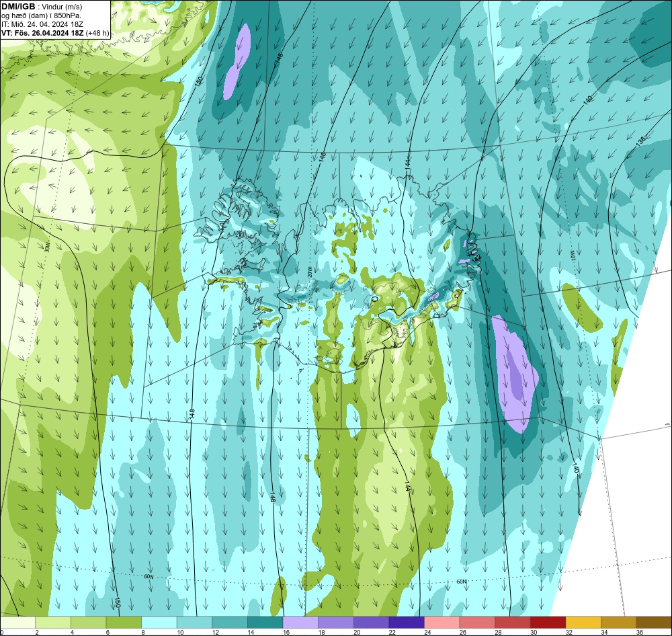Screen dimensions: 672x636
Task: Click the dark indigo 22–24 m/s legend swatch
Action: click(407, 623)
